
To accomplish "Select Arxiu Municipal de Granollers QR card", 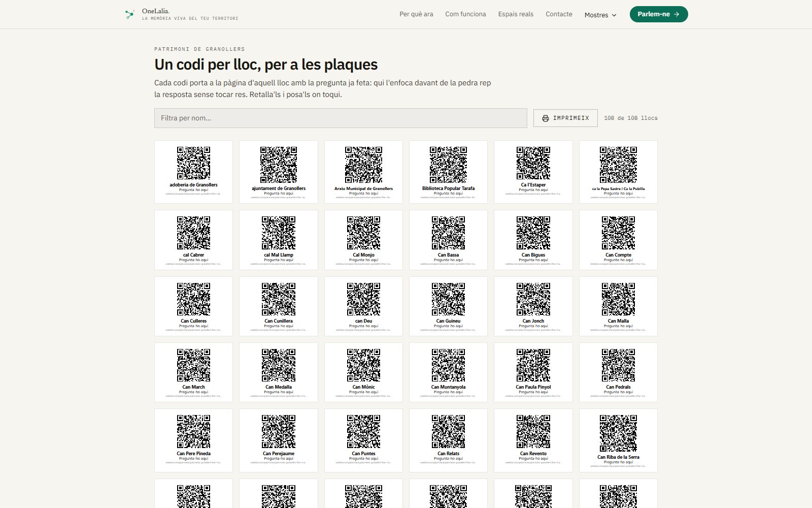I will (x=363, y=172).
